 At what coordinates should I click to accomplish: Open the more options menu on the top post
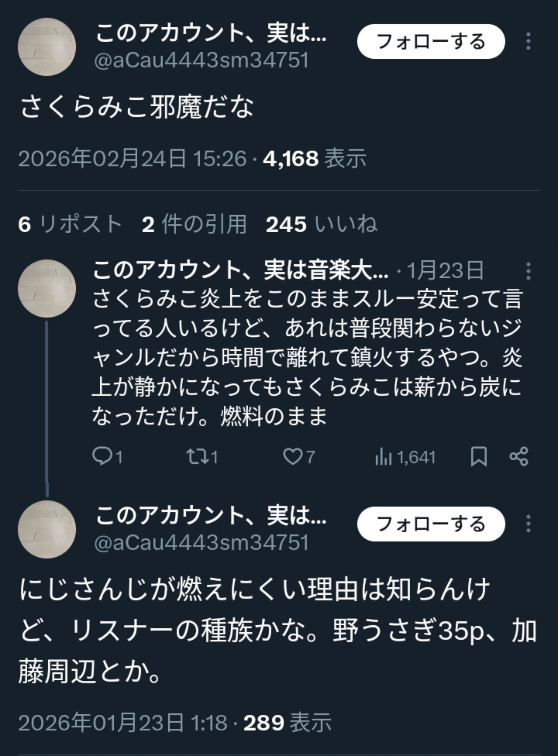click(x=528, y=41)
